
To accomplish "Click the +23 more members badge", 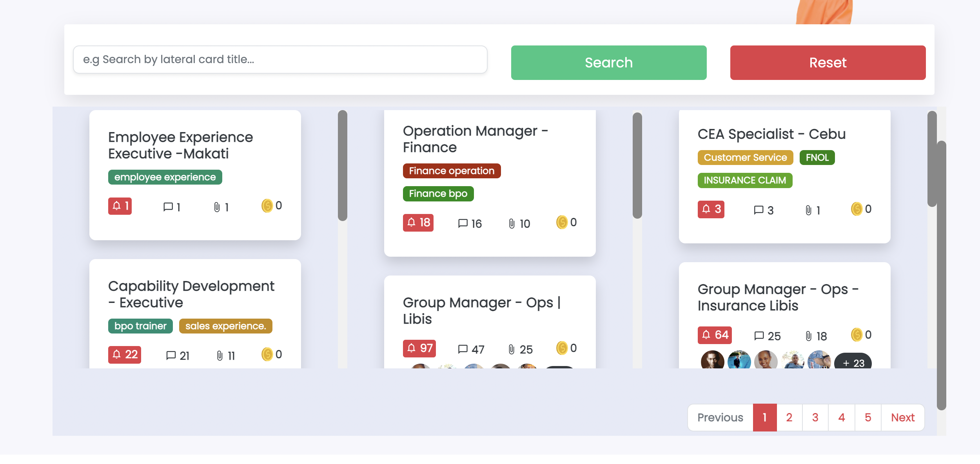I will coord(853,362).
